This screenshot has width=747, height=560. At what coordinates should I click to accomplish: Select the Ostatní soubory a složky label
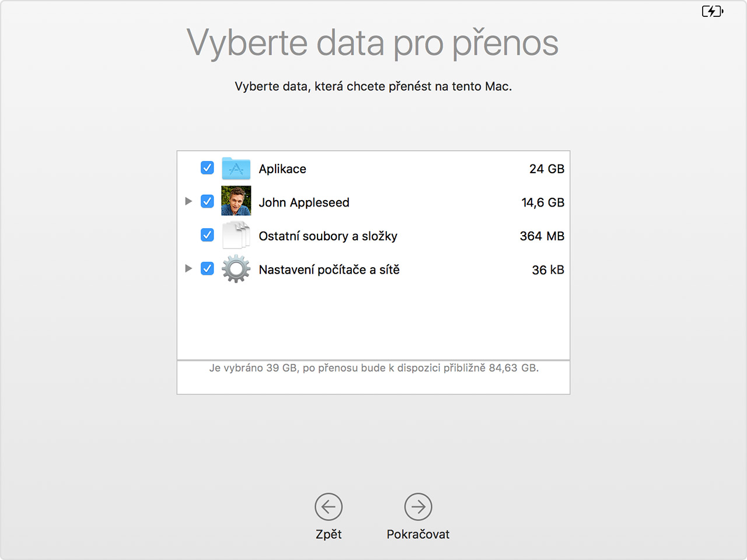pos(328,236)
